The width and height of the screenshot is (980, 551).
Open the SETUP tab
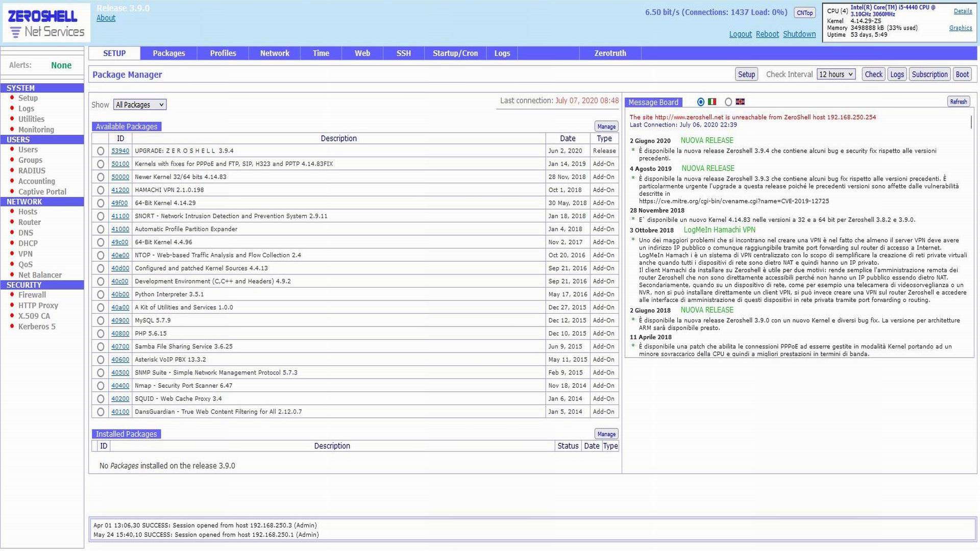[x=114, y=53]
